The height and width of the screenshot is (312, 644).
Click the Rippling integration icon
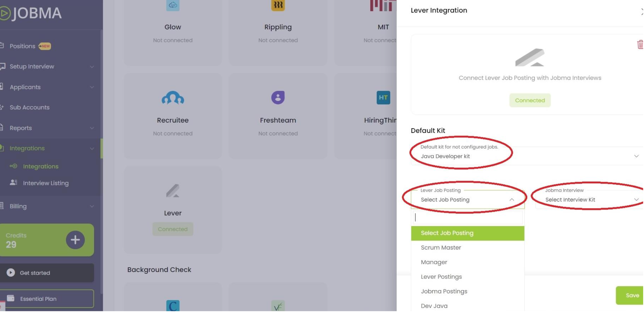(x=278, y=5)
